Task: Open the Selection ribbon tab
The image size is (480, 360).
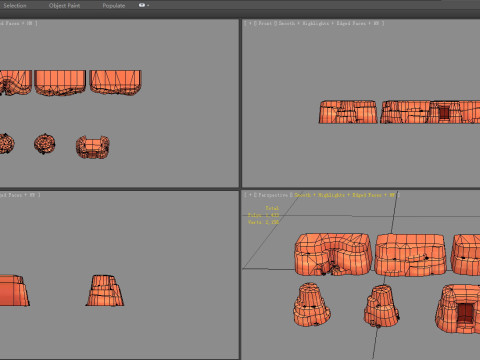Action: [15, 6]
